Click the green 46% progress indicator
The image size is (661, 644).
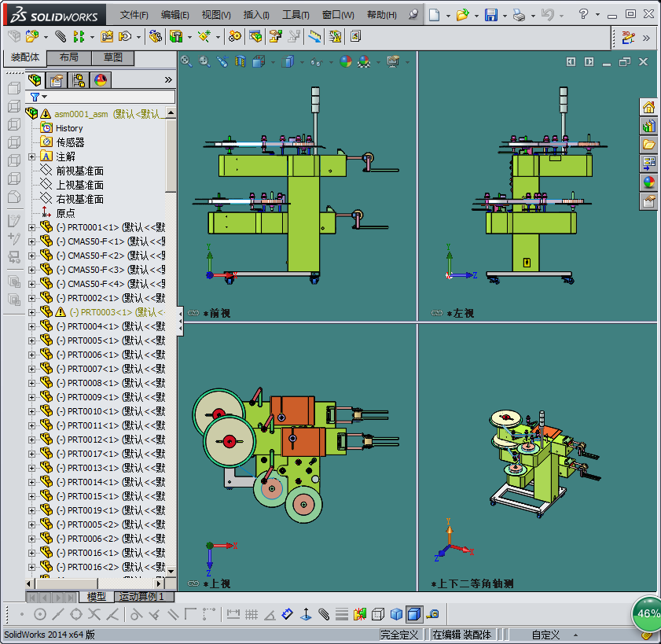(x=648, y=613)
